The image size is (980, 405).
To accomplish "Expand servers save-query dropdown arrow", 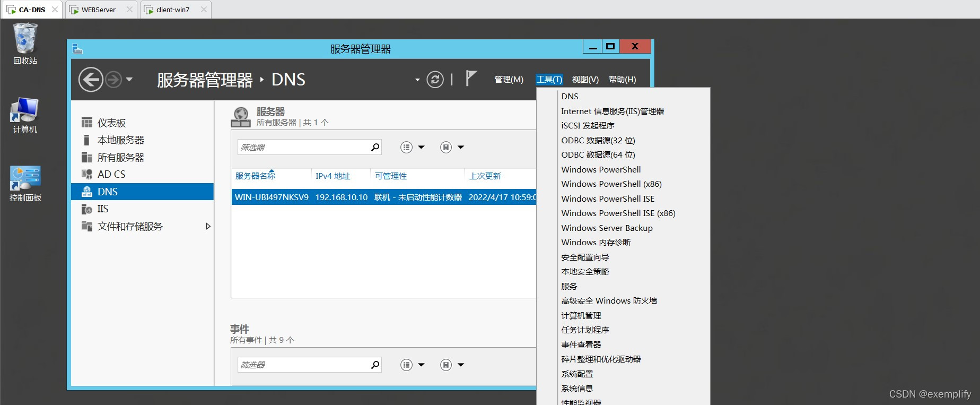I will [461, 147].
